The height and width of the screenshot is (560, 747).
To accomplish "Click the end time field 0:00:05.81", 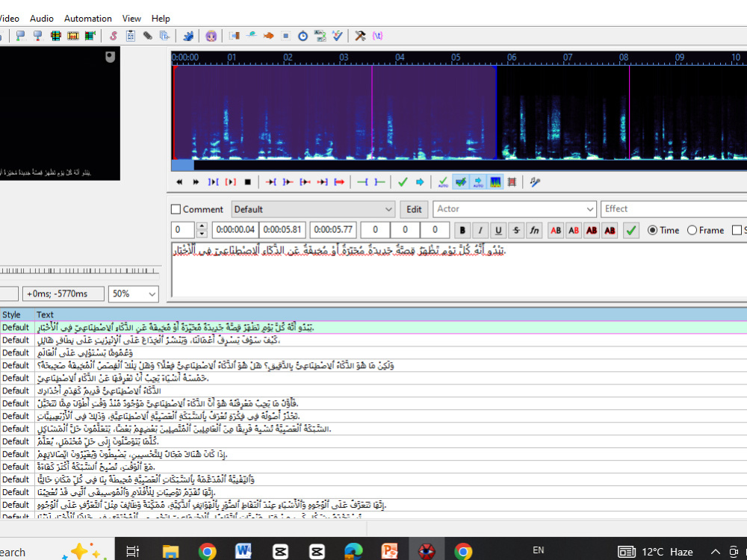I will click(282, 230).
